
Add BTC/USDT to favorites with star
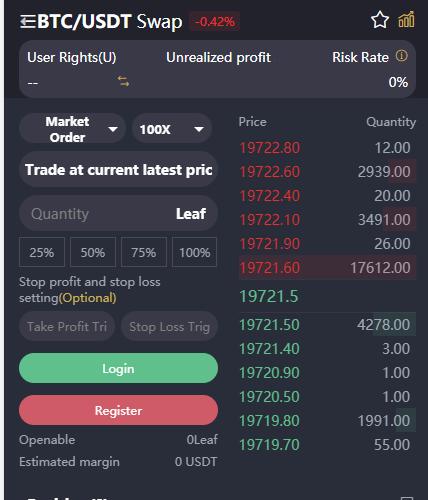click(380, 20)
